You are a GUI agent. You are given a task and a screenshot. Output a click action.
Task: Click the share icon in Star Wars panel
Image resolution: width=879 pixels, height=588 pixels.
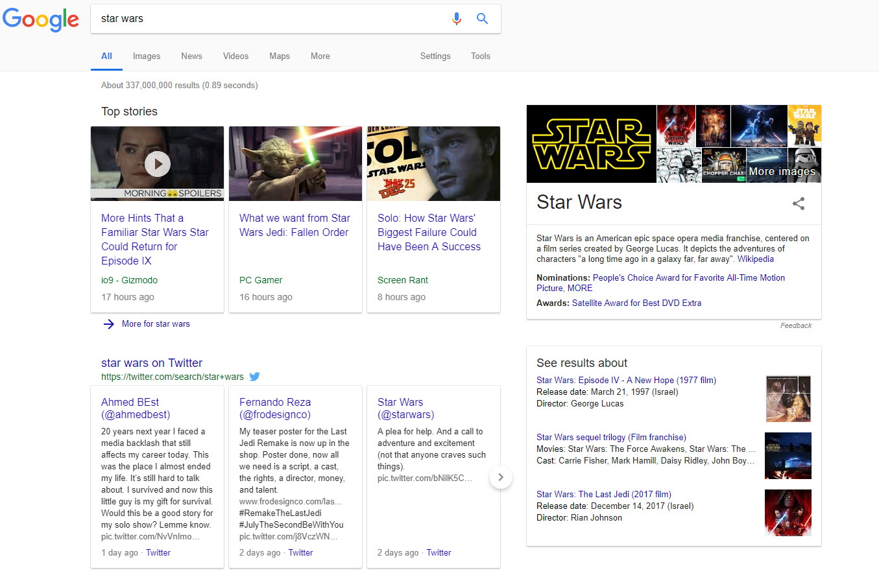pyautogui.click(x=799, y=204)
